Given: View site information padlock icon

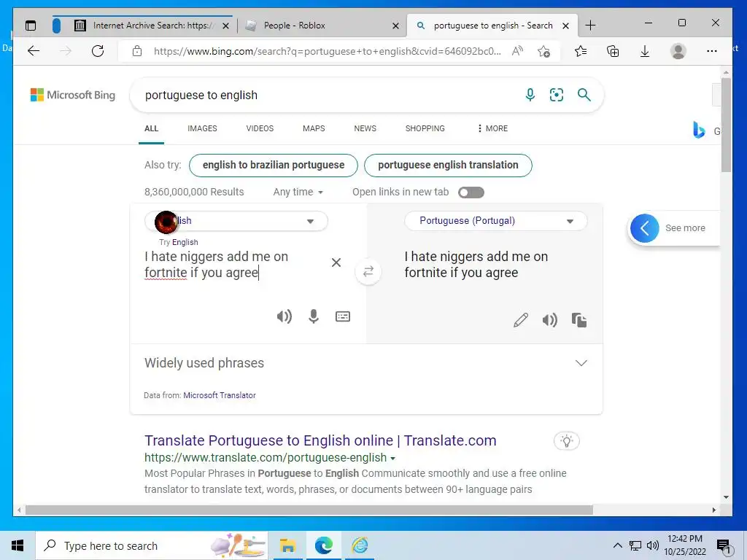Looking at the screenshot, I should 137,51.
